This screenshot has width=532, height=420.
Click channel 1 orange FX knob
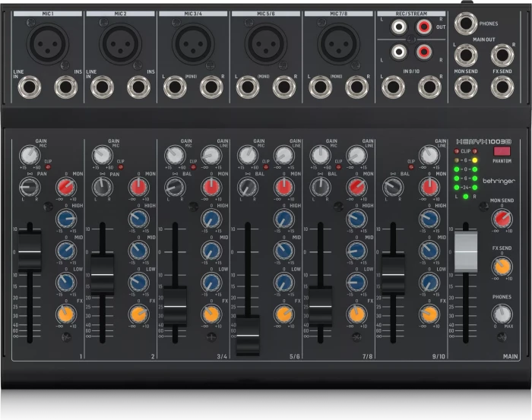[x=66, y=314]
